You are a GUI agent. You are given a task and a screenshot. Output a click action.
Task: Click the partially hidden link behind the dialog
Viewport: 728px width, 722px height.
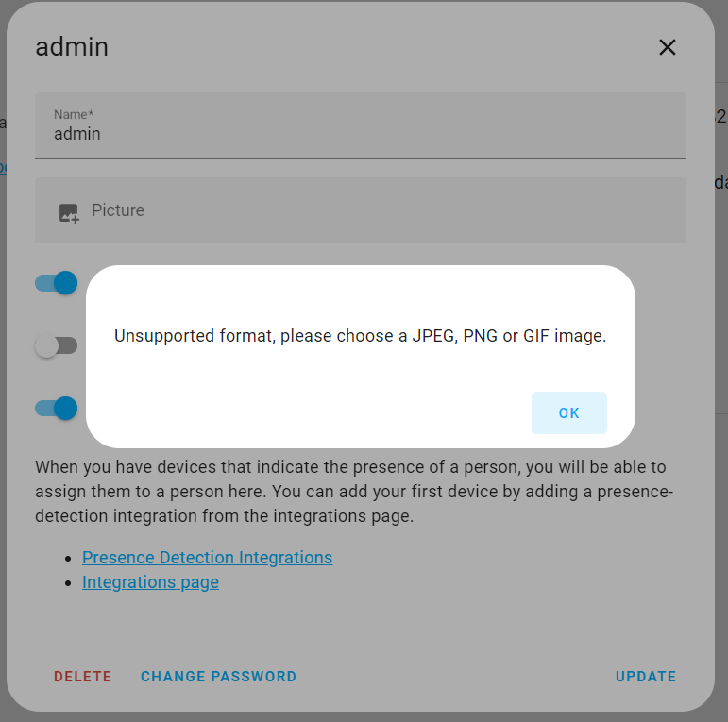coord(3,168)
